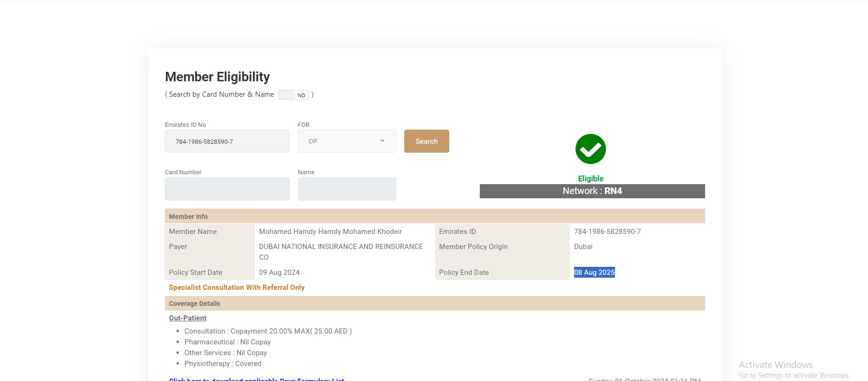The height and width of the screenshot is (381, 868).
Task: Click Specialist Consultation With Referral Only notice
Action: (x=237, y=288)
